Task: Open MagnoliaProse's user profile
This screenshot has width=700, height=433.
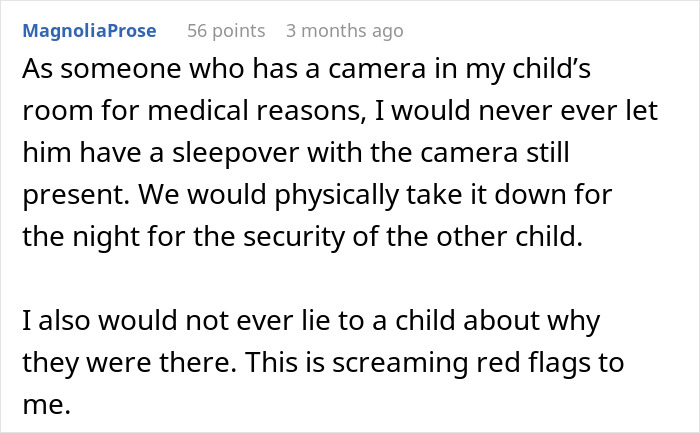Action: (x=89, y=31)
